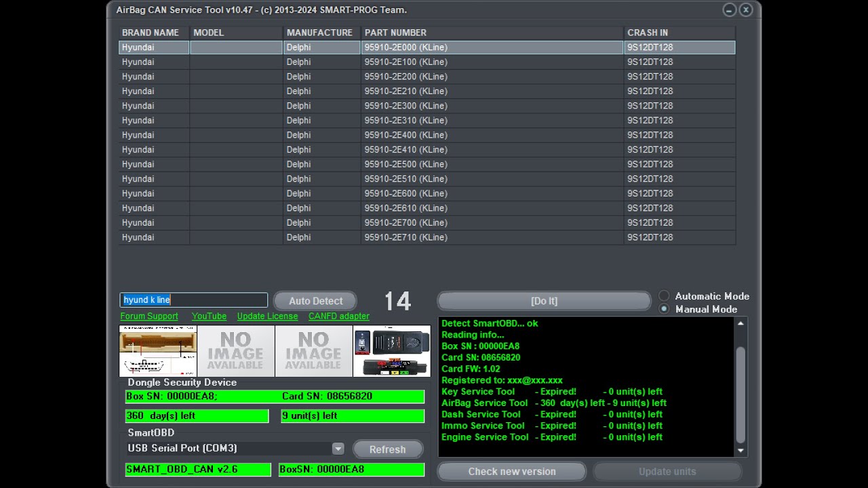This screenshot has height=488, width=868.
Task: Select row with part 95910-2E310 (KLine)
Action: [427, 121]
